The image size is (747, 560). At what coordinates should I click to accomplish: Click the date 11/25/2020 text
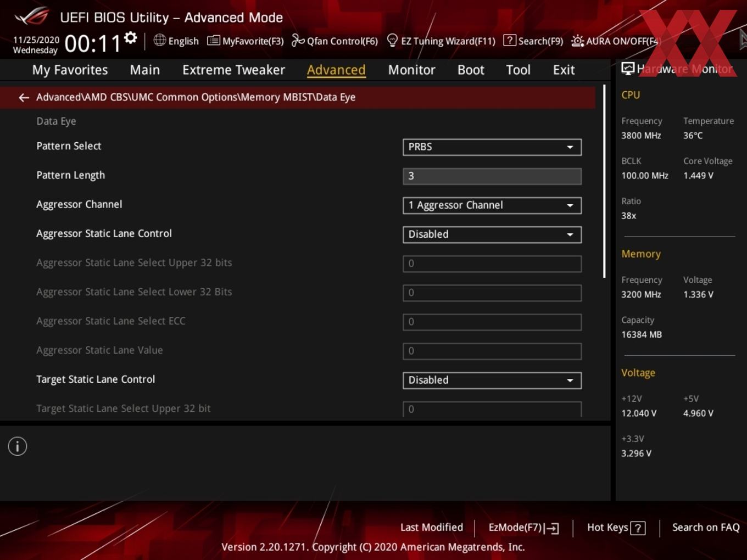tap(36, 40)
